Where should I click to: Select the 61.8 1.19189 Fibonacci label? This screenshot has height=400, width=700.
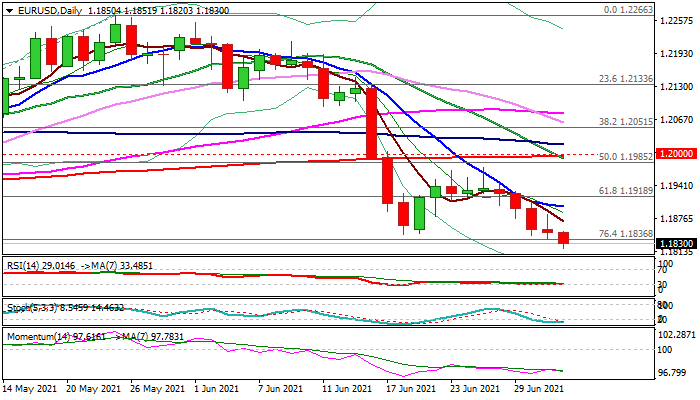625,191
